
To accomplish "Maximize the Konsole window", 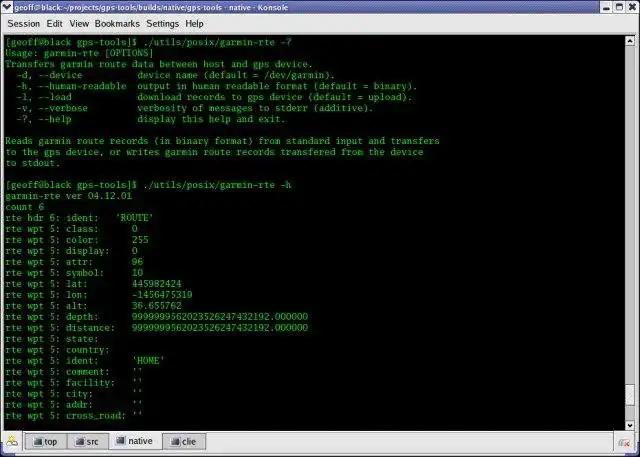I will [619, 7].
